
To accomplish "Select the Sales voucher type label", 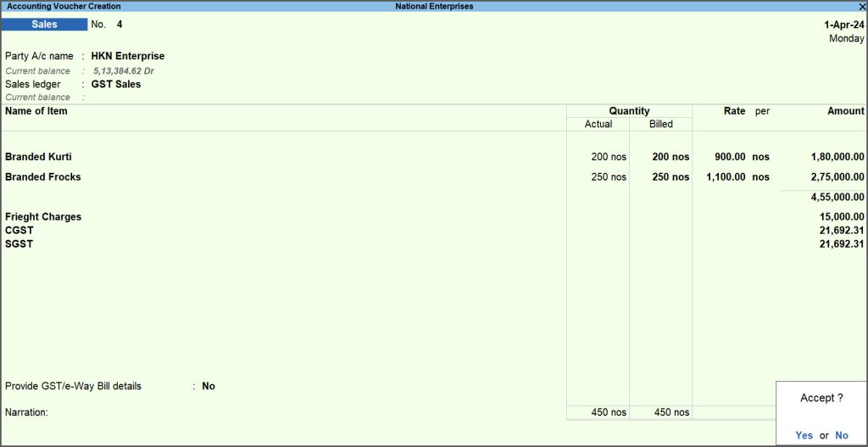I will tap(44, 25).
